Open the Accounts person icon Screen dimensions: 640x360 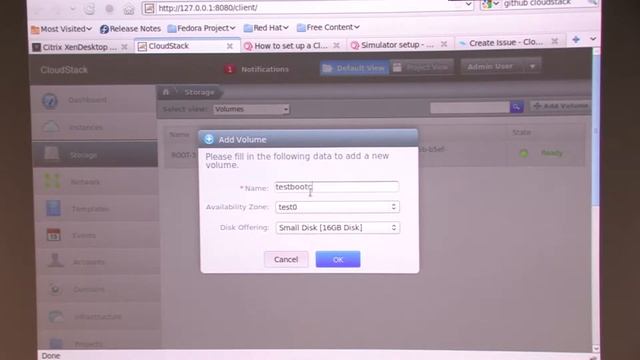coord(55,261)
